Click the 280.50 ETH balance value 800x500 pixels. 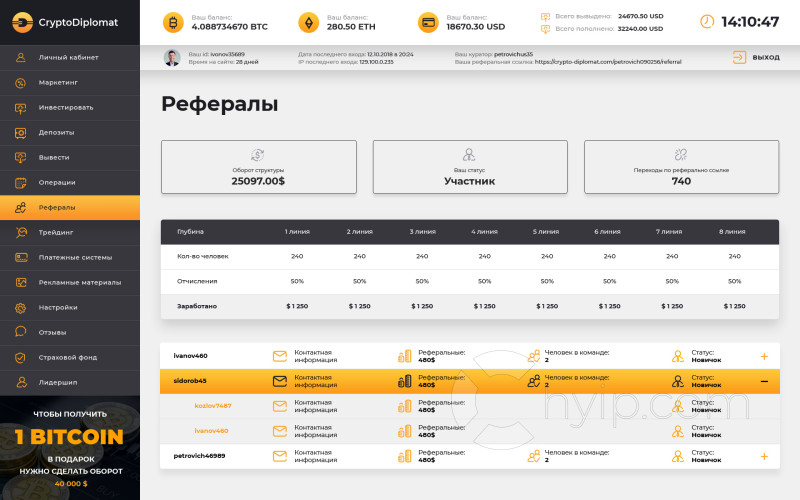[351, 27]
